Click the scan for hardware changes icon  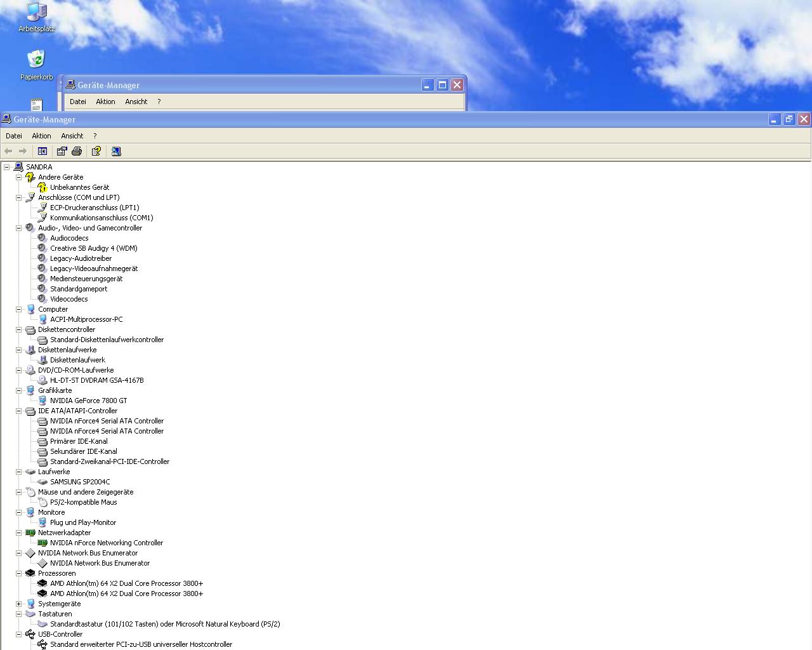point(116,151)
